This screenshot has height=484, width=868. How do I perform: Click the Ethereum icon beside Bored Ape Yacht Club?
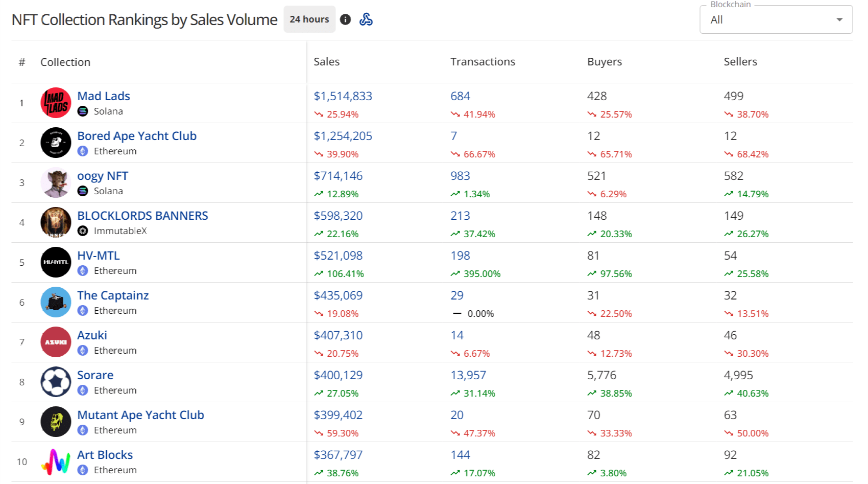[83, 151]
